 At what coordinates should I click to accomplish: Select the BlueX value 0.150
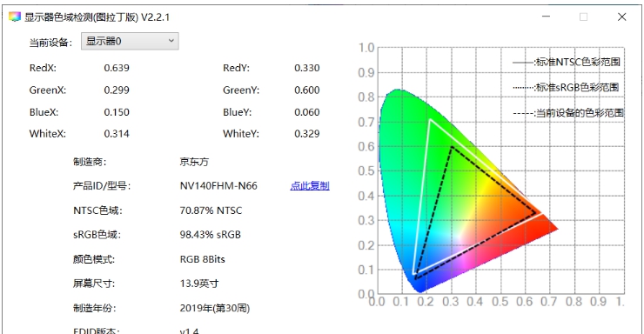(x=117, y=112)
